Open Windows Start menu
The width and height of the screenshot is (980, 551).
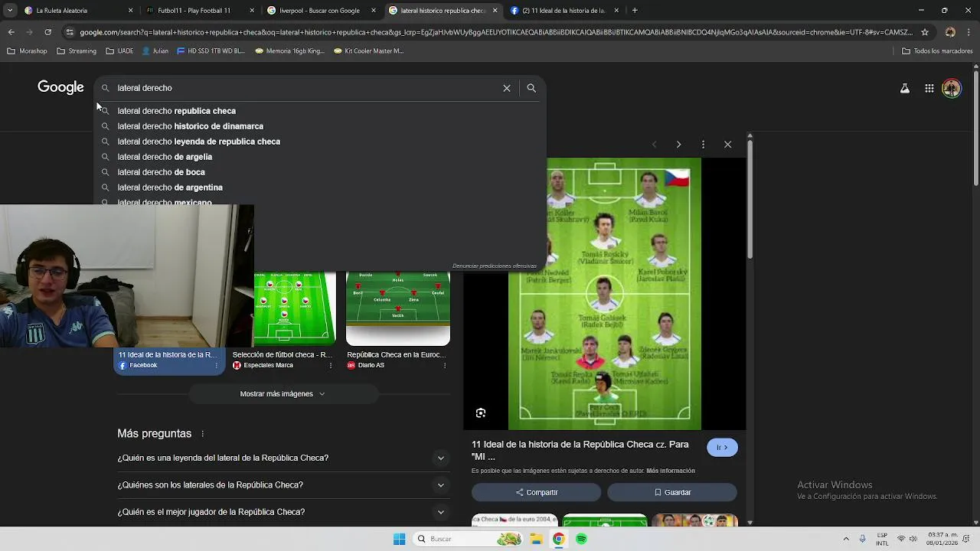pos(399,539)
